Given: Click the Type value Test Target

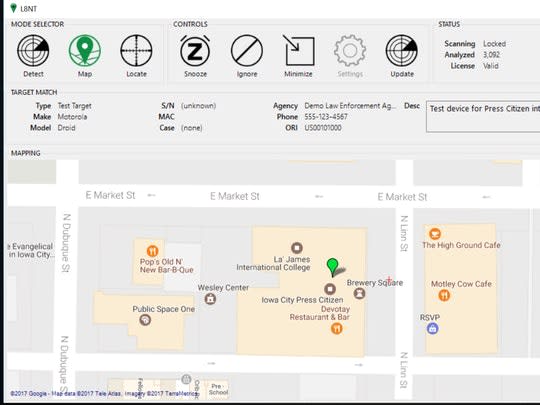Looking at the screenshot, I should pos(74,106).
